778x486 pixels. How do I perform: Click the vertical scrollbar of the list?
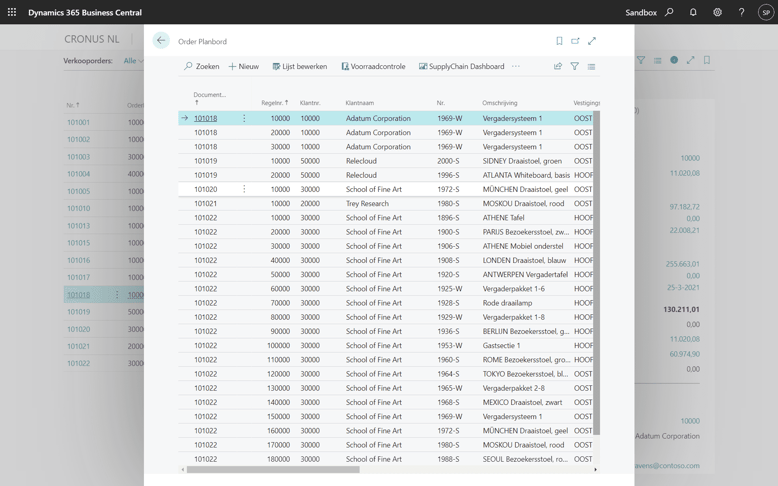[597, 273]
